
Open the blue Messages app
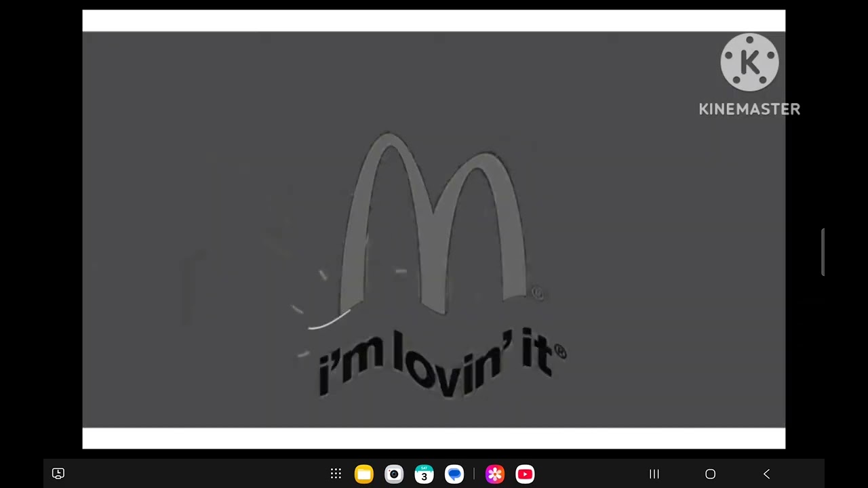(x=454, y=474)
